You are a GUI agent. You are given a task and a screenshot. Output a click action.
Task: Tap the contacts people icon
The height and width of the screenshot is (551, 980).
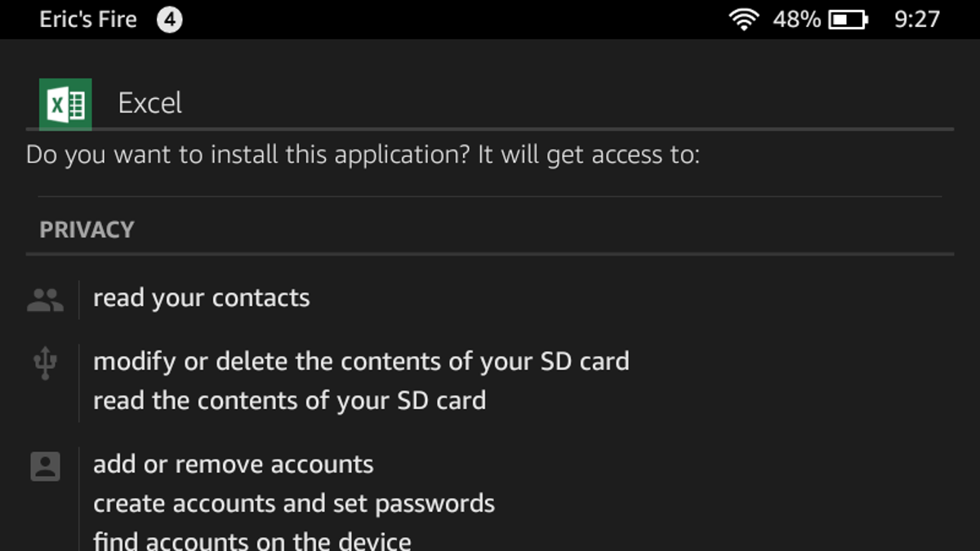[45, 300]
